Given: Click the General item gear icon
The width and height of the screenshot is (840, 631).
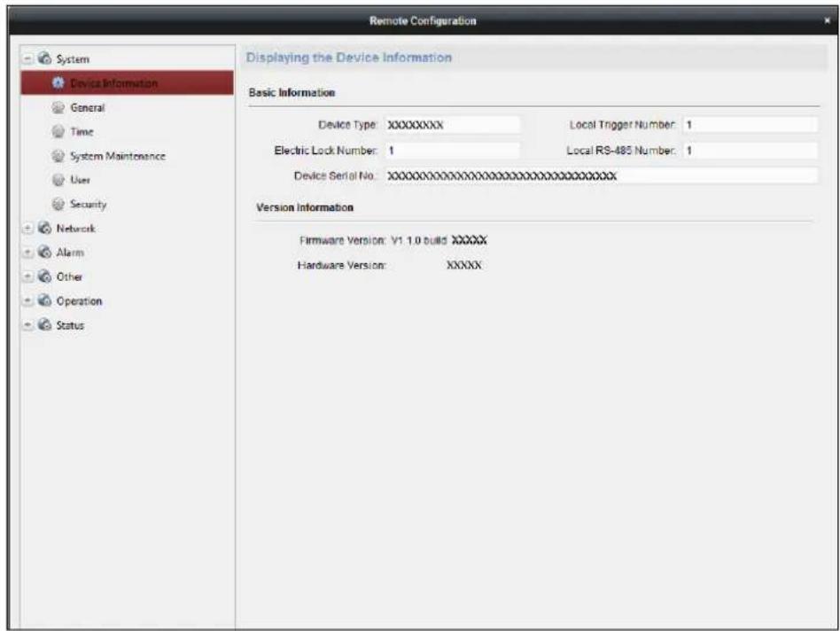Looking at the screenshot, I should 58,107.
